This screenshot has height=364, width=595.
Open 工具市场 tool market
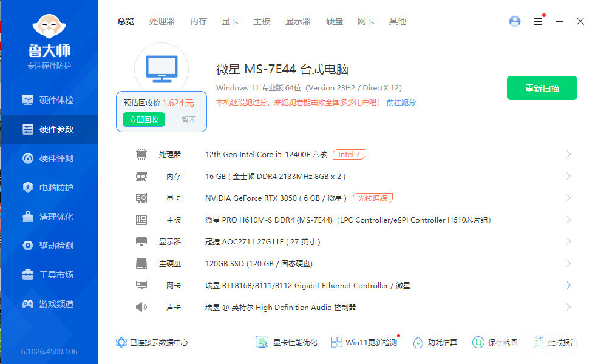(56, 275)
